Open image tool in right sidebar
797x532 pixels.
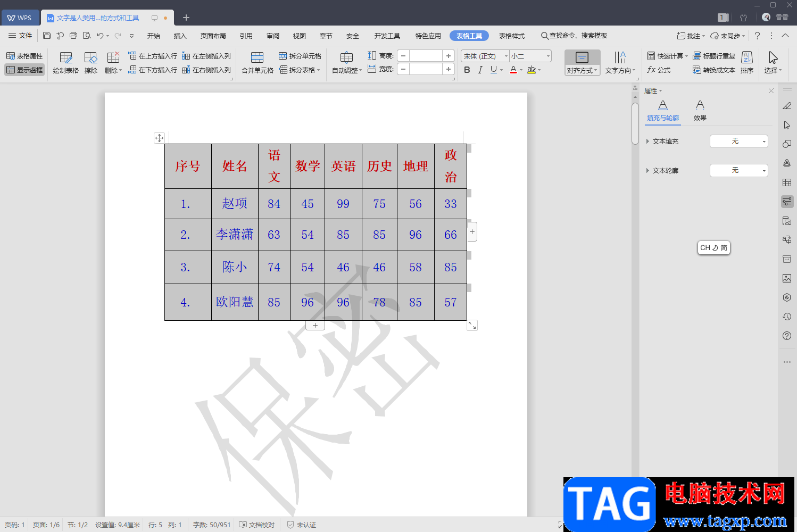coord(787,278)
